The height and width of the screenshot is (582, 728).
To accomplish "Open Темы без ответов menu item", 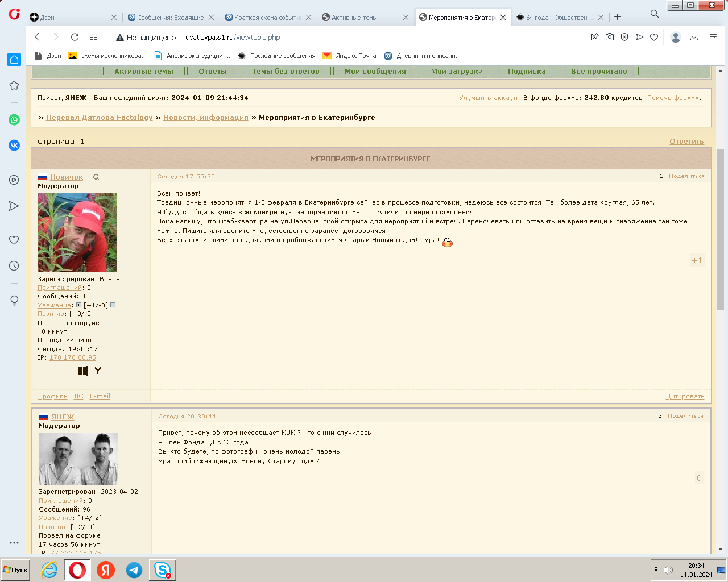I will tap(286, 72).
